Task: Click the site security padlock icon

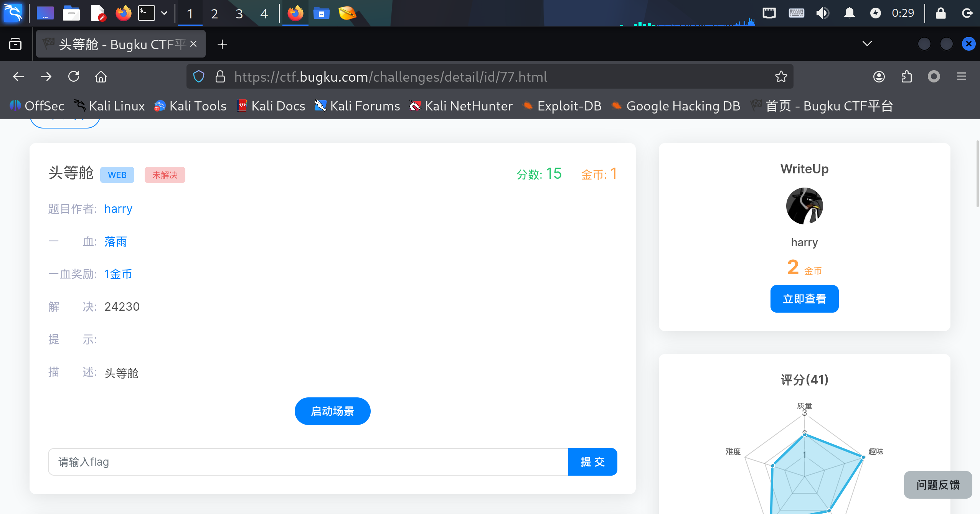Action: tap(220, 77)
